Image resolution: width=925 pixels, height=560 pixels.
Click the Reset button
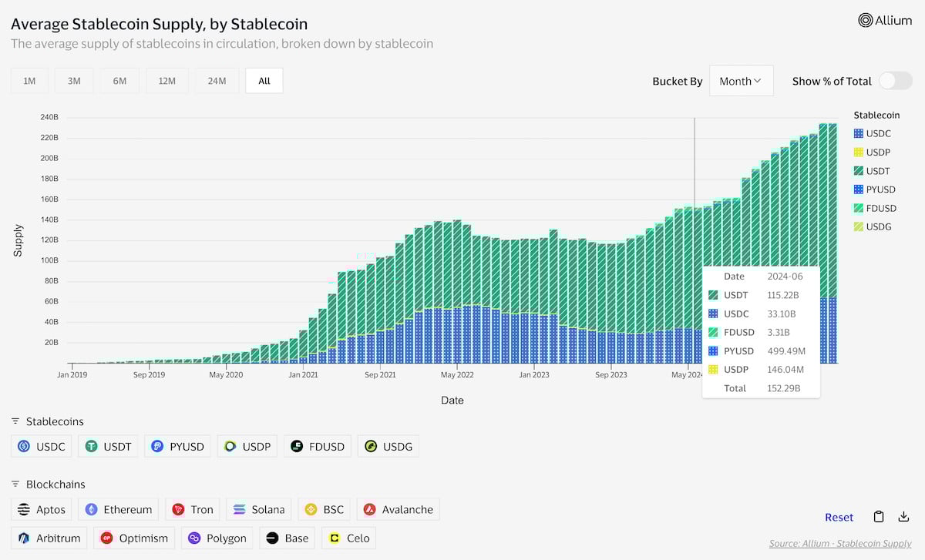[839, 517]
